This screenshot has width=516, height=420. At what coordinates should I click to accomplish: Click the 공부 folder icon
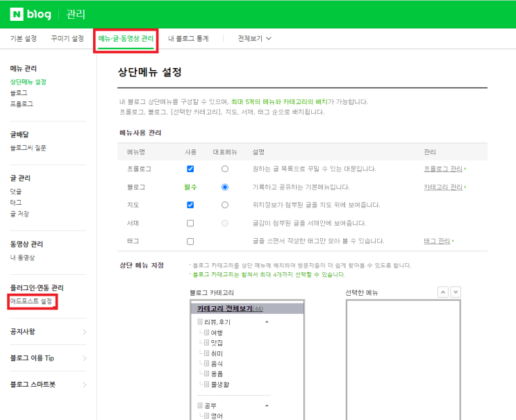(200, 405)
